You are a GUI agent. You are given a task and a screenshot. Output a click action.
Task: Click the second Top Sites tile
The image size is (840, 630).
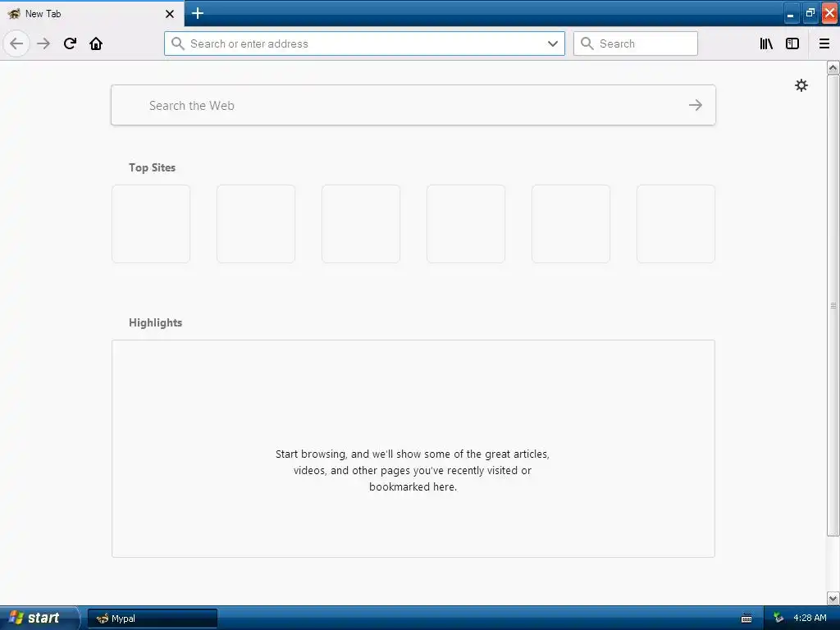click(256, 224)
